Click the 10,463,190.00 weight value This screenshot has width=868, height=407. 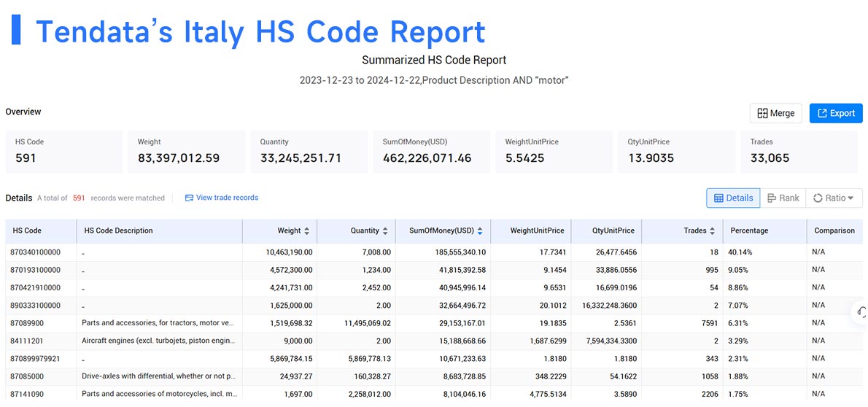click(290, 252)
